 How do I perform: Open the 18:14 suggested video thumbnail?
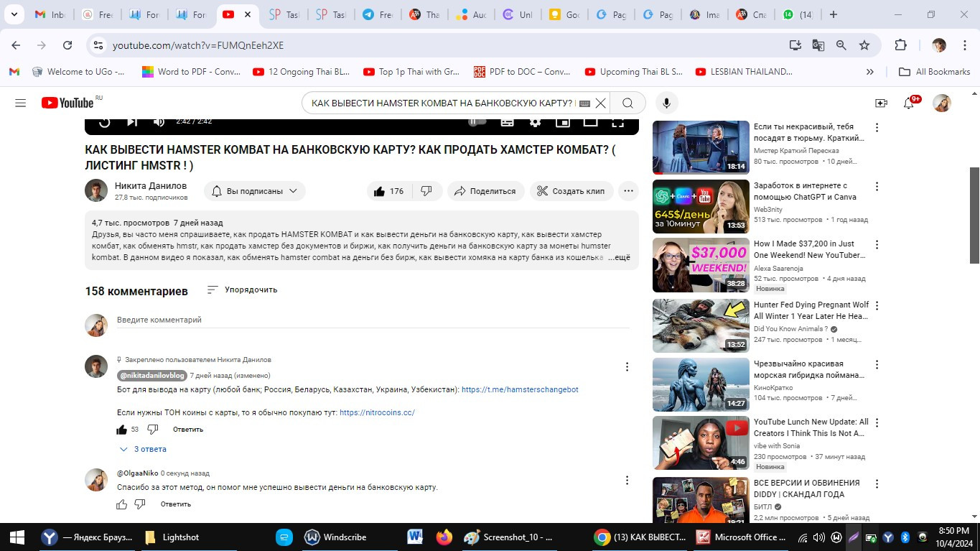tap(701, 147)
